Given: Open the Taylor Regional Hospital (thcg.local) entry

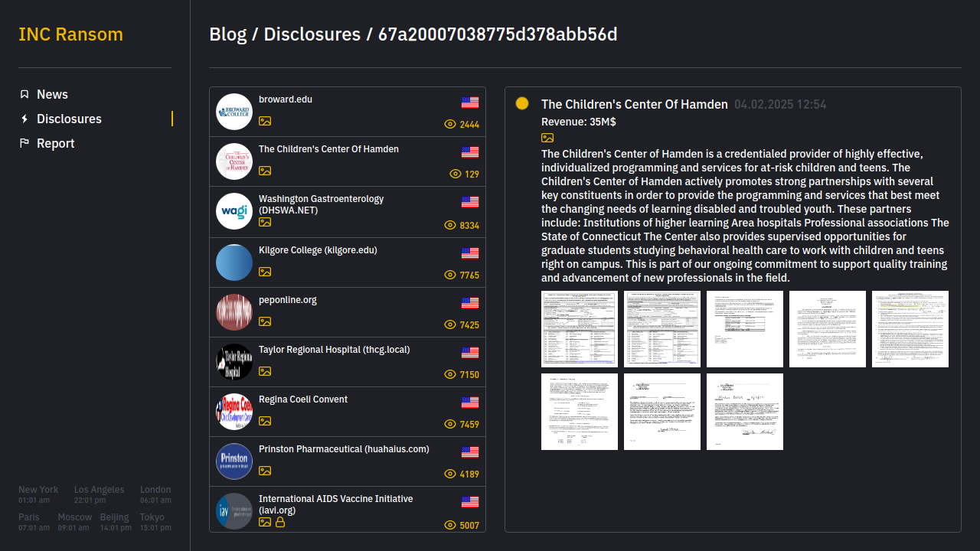Looking at the screenshot, I should click(x=334, y=350).
